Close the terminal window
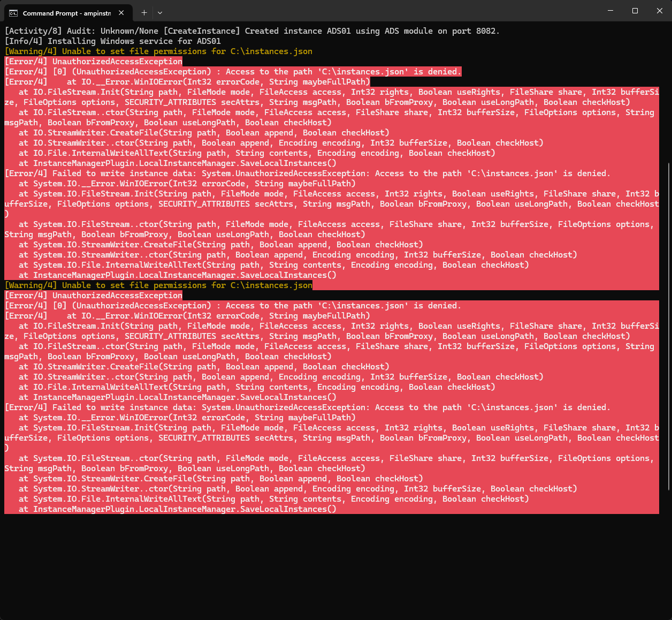Viewport: 672px width, 620px height. (x=659, y=11)
